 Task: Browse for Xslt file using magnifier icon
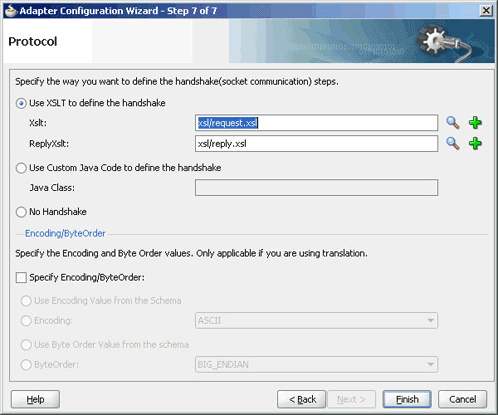tap(453, 123)
